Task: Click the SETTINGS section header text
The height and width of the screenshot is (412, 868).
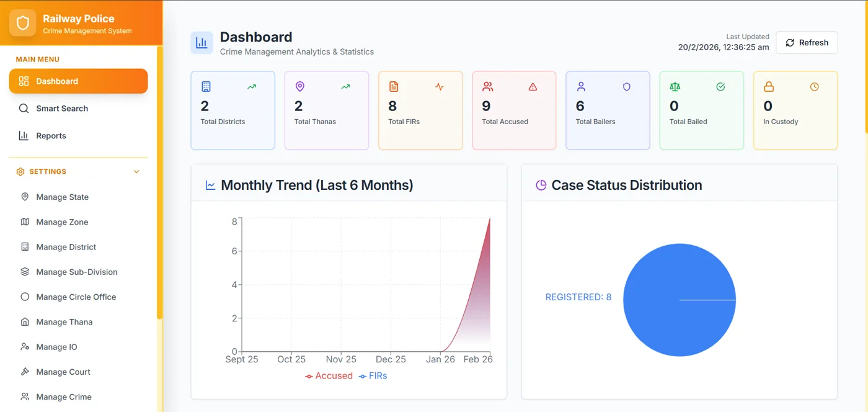Action: (48, 172)
